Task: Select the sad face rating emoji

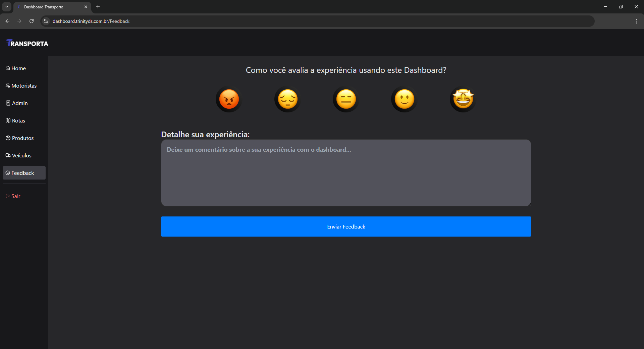Action: click(287, 99)
